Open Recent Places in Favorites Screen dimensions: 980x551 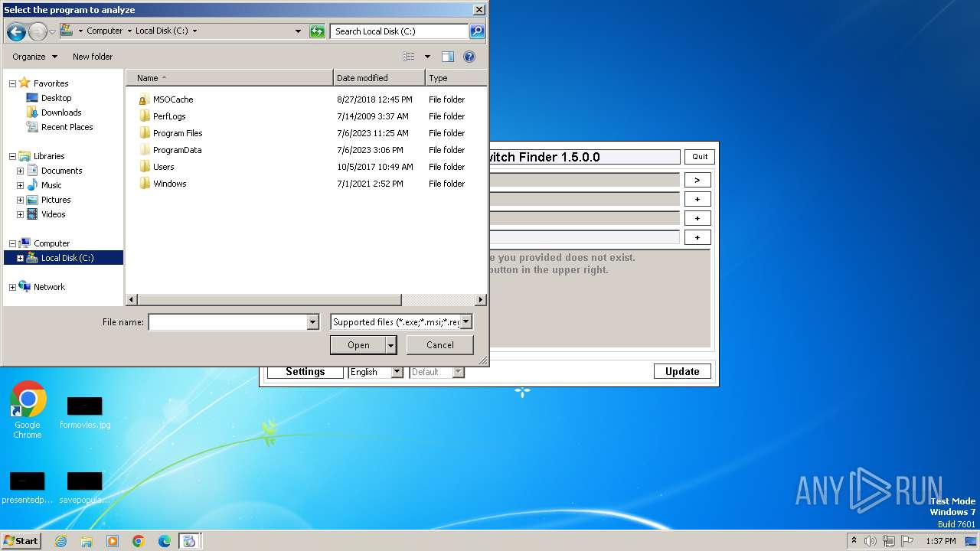coord(67,127)
